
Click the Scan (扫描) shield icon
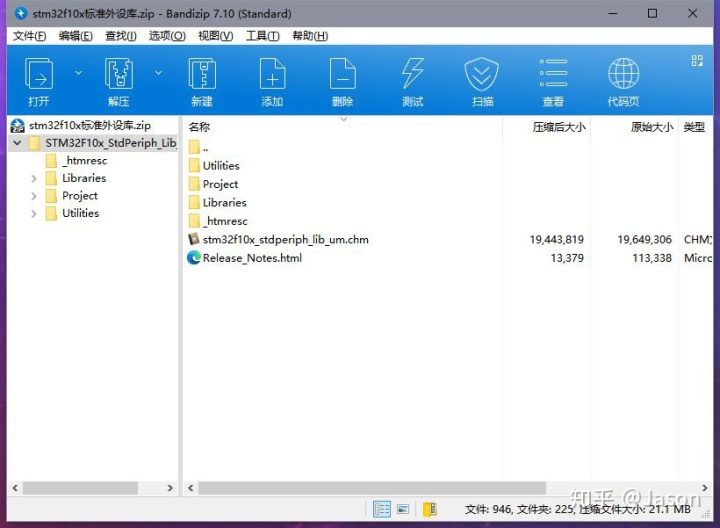481,73
